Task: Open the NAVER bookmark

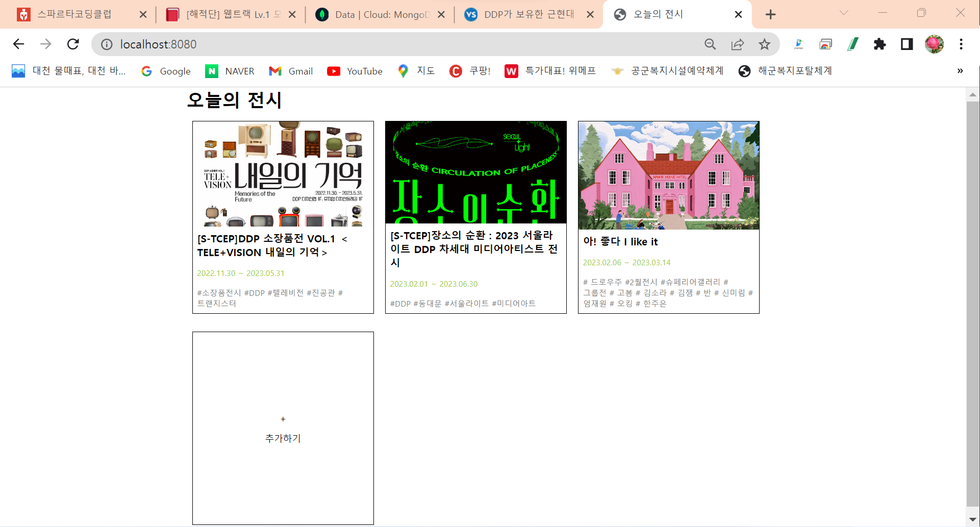Action: (230, 71)
